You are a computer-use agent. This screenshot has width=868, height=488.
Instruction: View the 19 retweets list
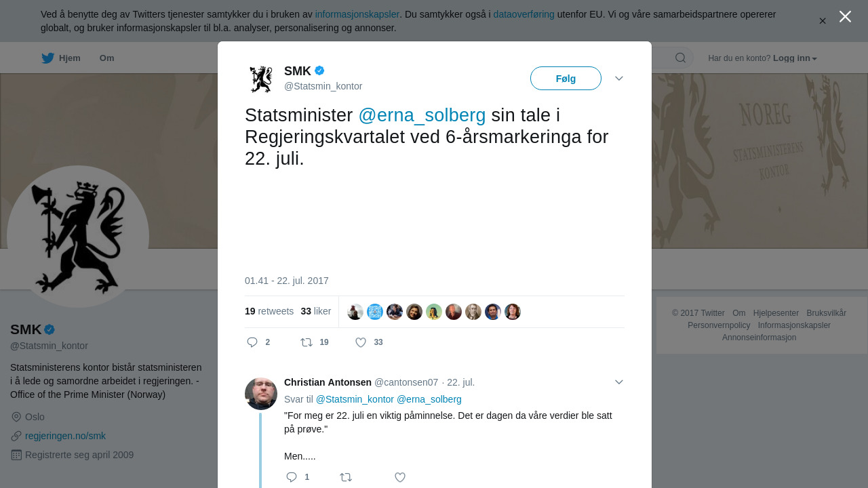pyautogui.click(x=269, y=311)
